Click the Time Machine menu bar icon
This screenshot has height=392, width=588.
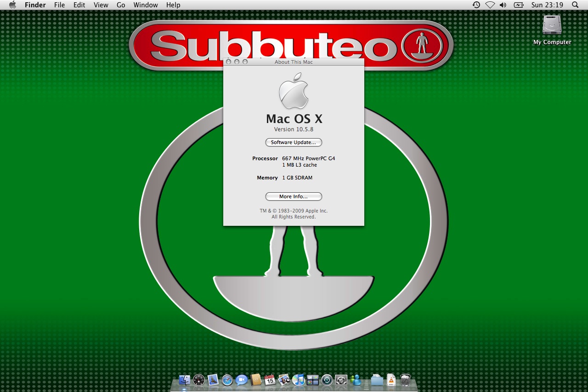coord(476,5)
